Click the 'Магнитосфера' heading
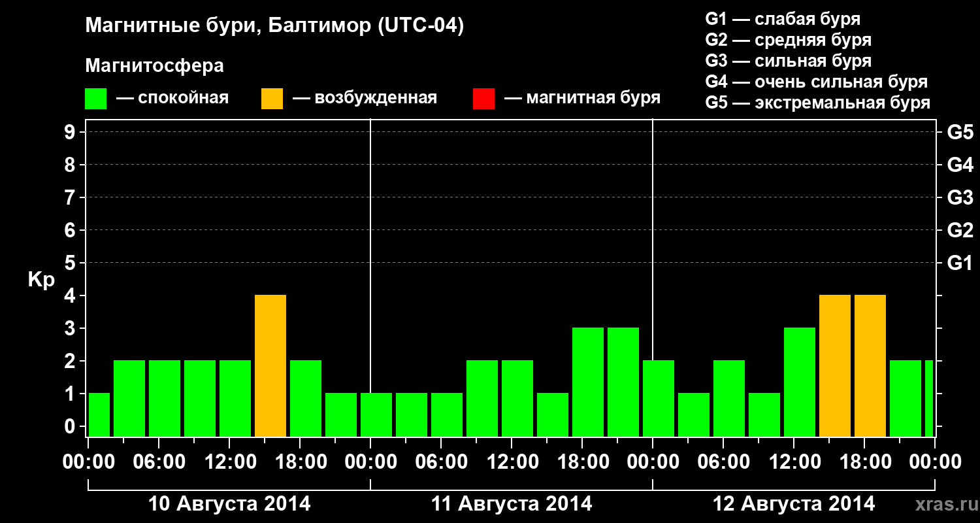This screenshot has width=980, height=523. [154, 66]
